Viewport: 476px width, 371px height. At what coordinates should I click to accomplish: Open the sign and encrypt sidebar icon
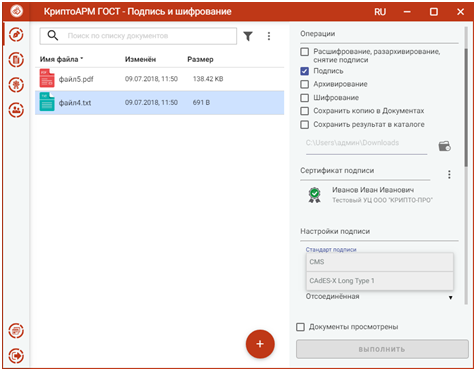pyautogui.click(x=16, y=35)
